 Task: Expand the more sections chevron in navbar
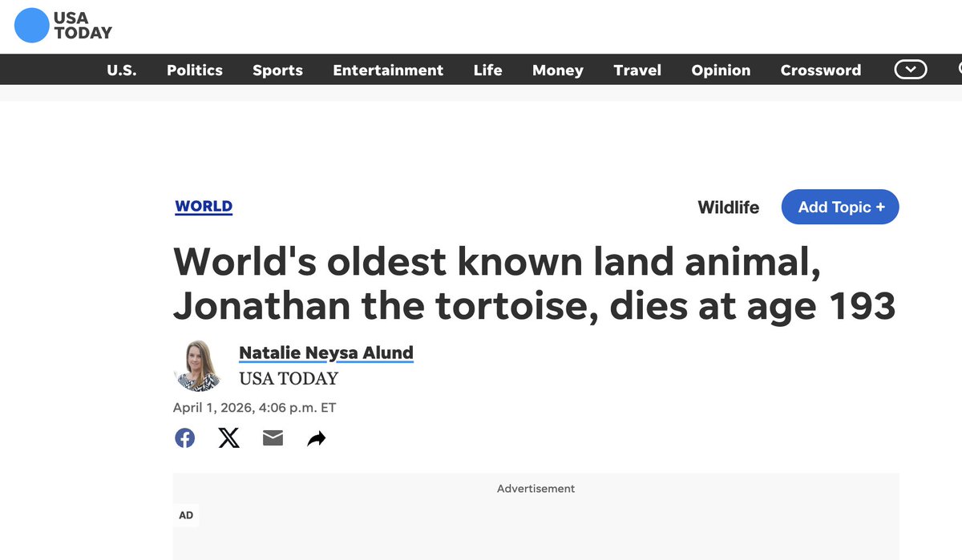911,70
